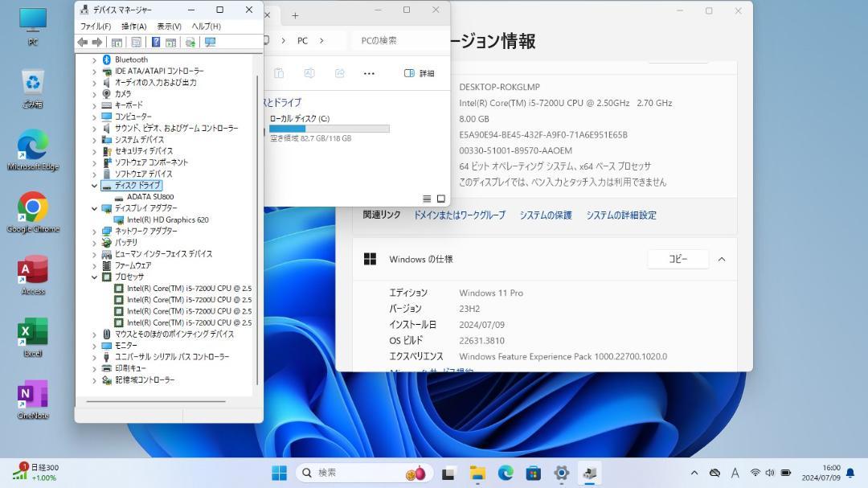This screenshot has width=868, height=488.
Task: Open the Settings gear on the taskbar
Action: pyautogui.click(x=561, y=473)
